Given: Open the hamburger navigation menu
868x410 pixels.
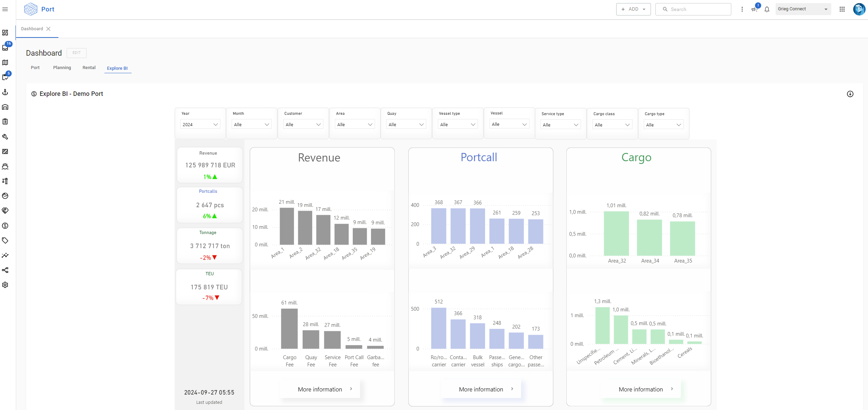Looking at the screenshot, I should click(5, 9).
